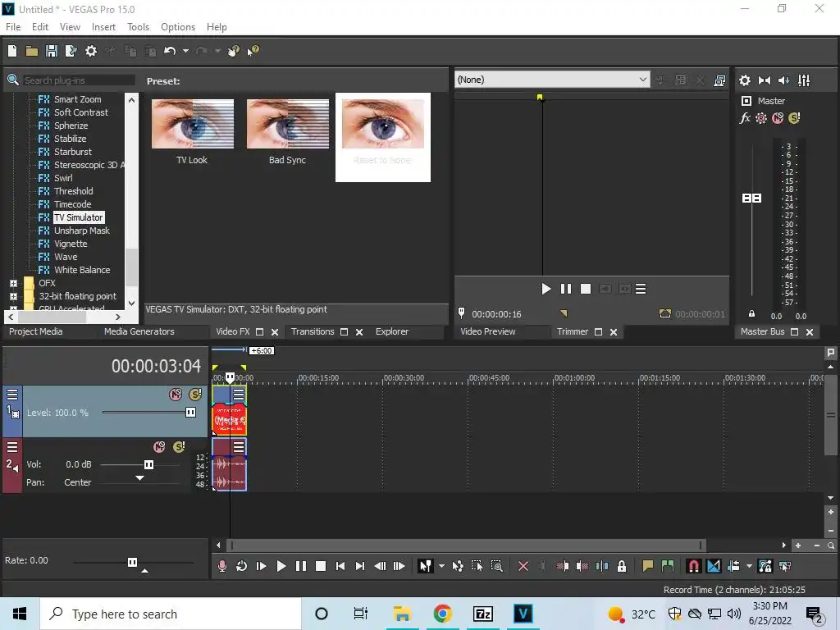Toggle Loop Playback in the transport bar
840x630 pixels.
point(242,566)
